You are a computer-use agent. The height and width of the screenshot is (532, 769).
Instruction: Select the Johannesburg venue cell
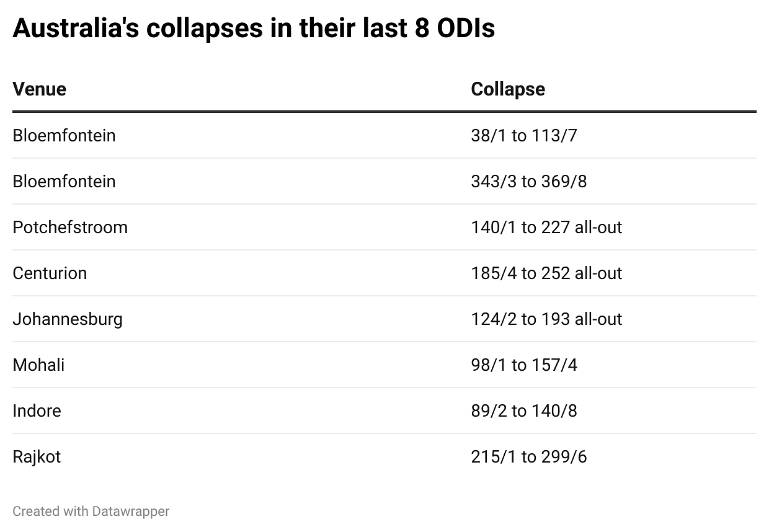click(x=68, y=319)
